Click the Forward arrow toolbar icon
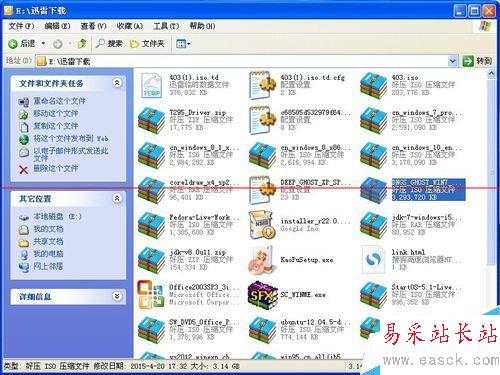 pyautogui.click(x=58, y=44)
